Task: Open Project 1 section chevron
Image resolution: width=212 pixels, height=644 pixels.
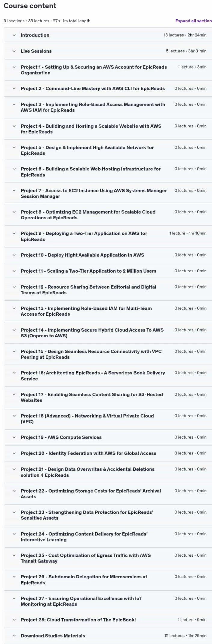Action: coord(14,67)
